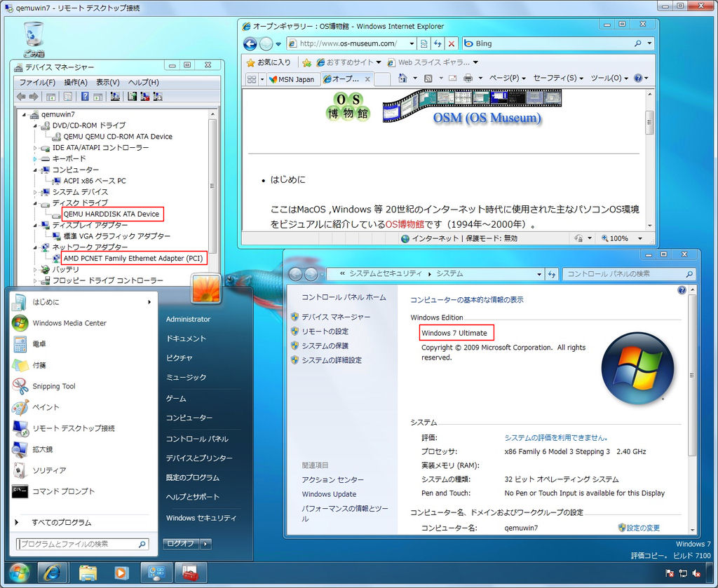Screen dimensions: 718x588
Task: Open Windows Explorer folder on taskbar
Action: (88, 573)
